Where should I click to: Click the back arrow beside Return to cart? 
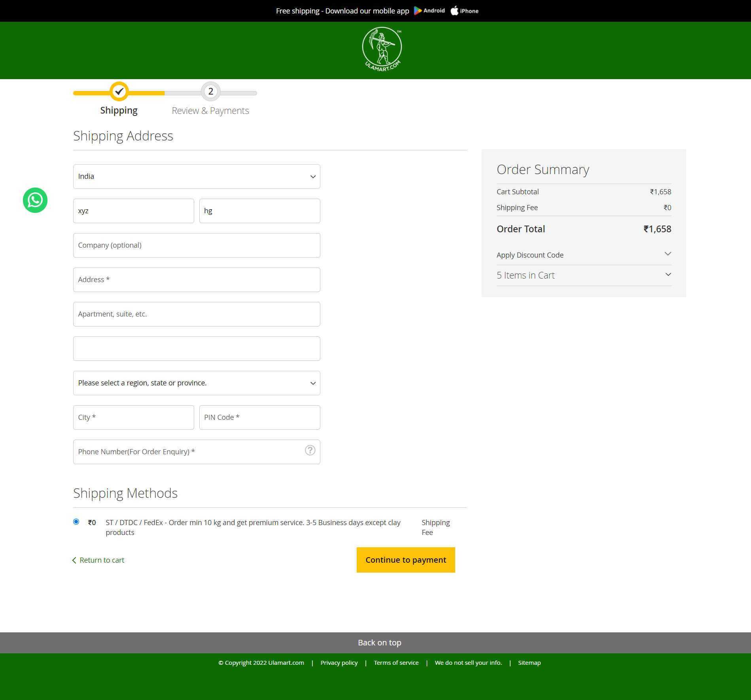pos(74,560)
